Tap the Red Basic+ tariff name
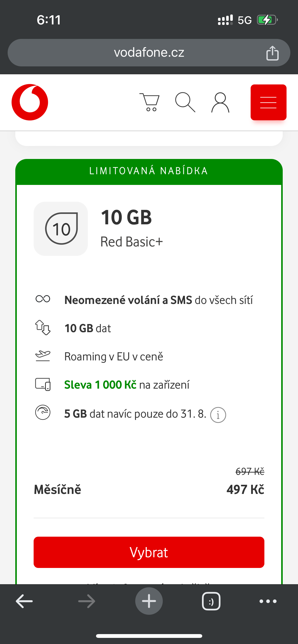Viewport: 298px width, 644px height. click(x=131, y=242)
